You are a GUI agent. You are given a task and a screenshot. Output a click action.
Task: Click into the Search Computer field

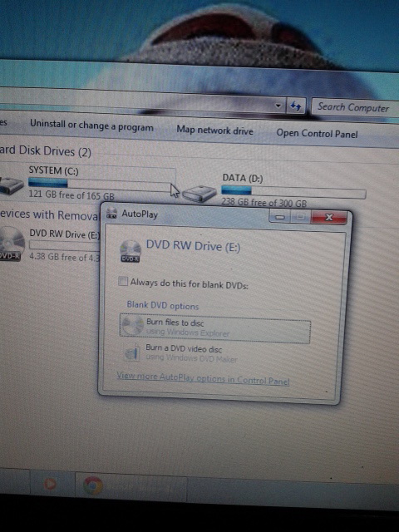point(355,108)
